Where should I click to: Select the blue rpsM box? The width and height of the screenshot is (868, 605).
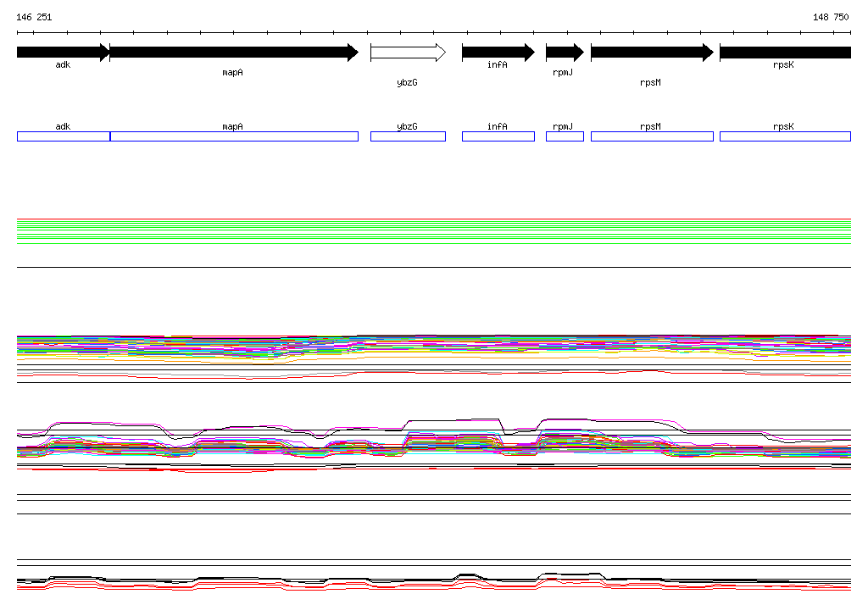(x=652, y=136)
